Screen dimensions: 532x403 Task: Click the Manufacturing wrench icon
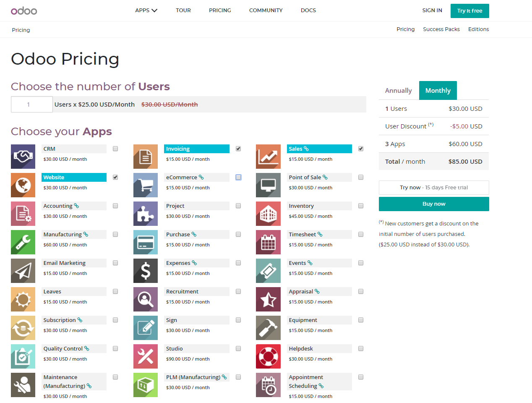click(x=23, y=242)
